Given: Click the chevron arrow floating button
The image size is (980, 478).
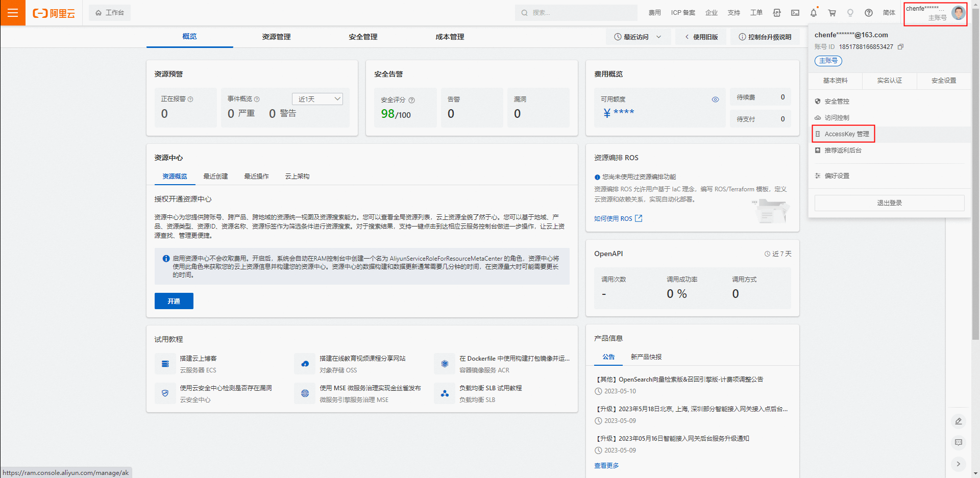Looking at the screenshot, I should point(958,464).
